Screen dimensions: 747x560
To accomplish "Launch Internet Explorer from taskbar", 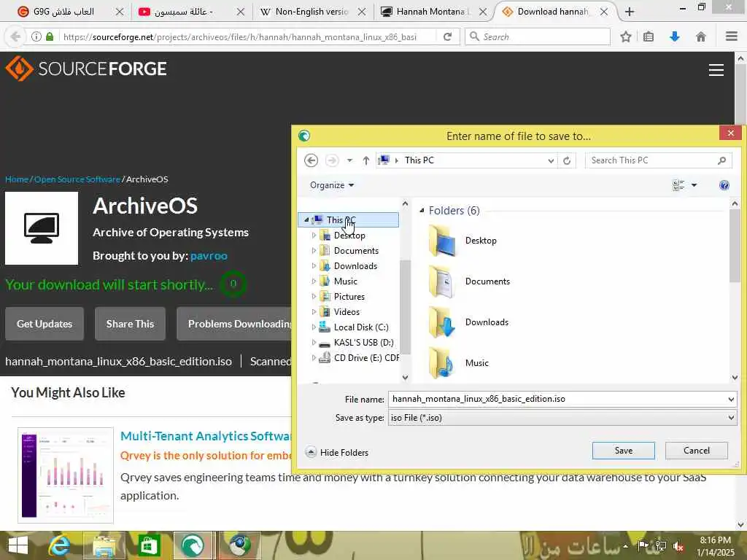I will click(59, 545).
